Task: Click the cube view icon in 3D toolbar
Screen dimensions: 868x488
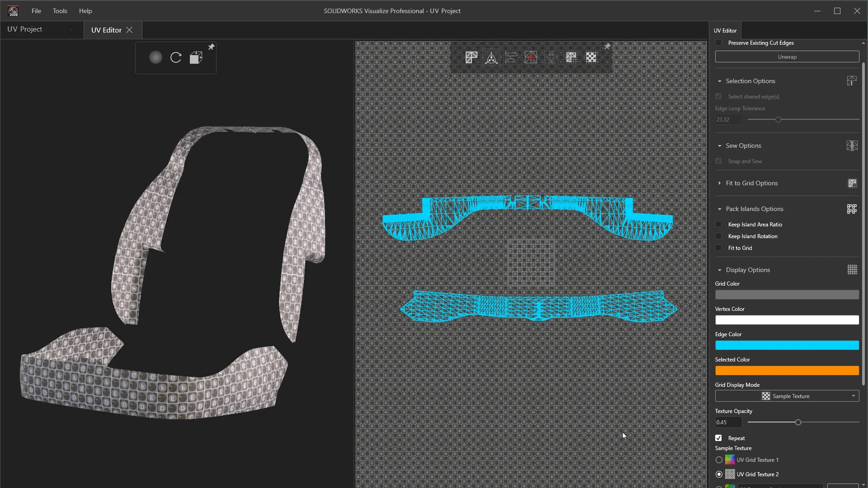Action: pyautogui.click(x=196, y=57)
